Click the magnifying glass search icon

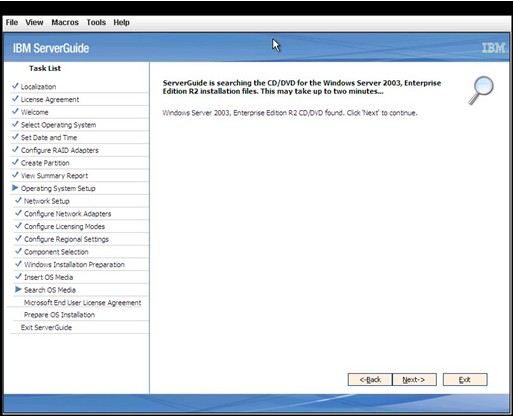pos(481,90)
